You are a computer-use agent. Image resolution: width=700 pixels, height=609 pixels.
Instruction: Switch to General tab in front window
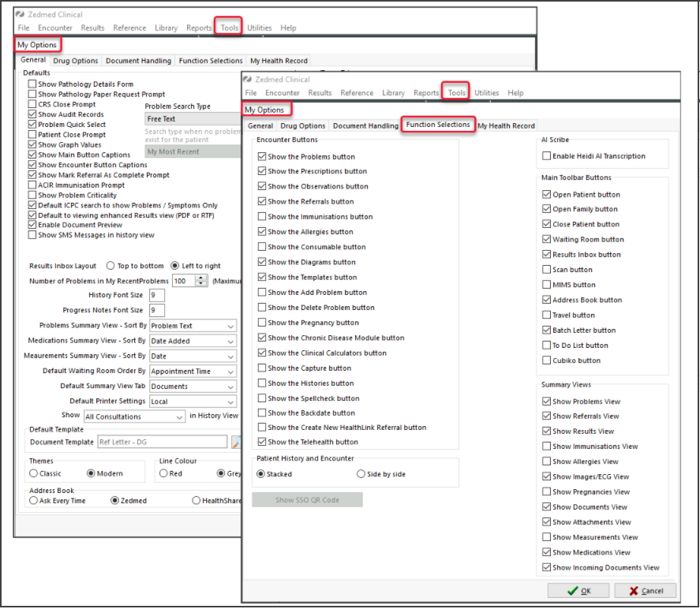pos(260,125)
